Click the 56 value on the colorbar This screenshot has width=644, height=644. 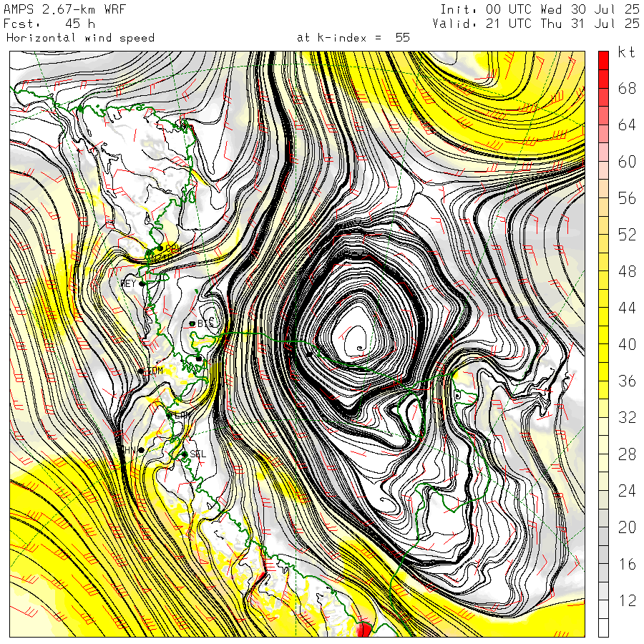[x=627, y=198]
